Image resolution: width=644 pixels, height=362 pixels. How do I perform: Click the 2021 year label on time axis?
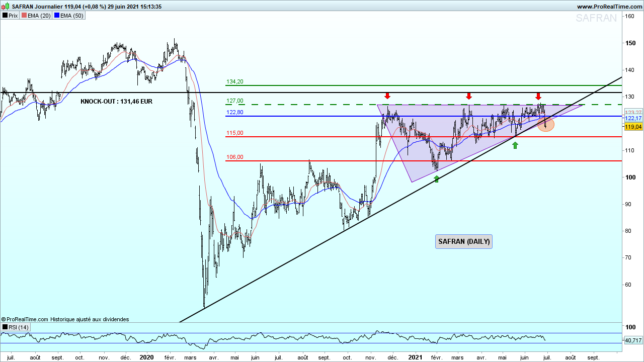tap(415, 357)
